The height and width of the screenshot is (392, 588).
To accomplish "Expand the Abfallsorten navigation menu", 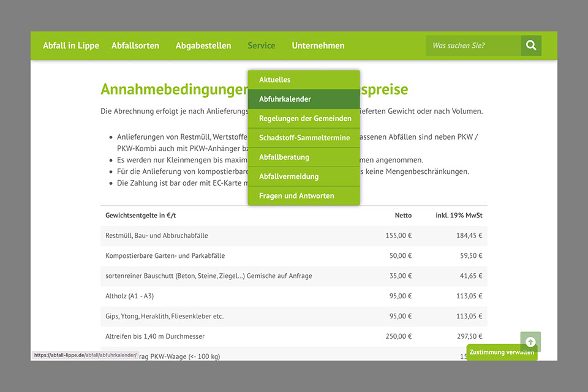I will pos(135,45).
